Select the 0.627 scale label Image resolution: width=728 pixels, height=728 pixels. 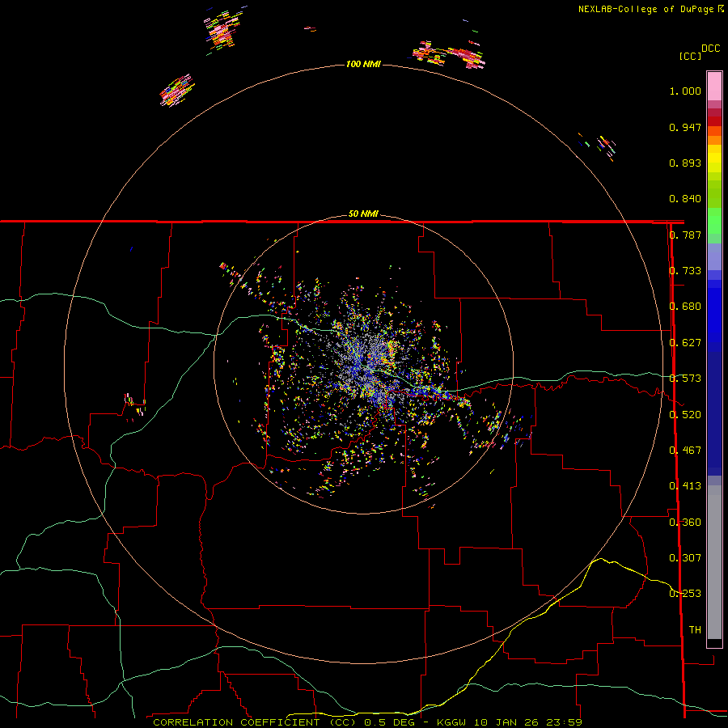[x=685, y=343]
